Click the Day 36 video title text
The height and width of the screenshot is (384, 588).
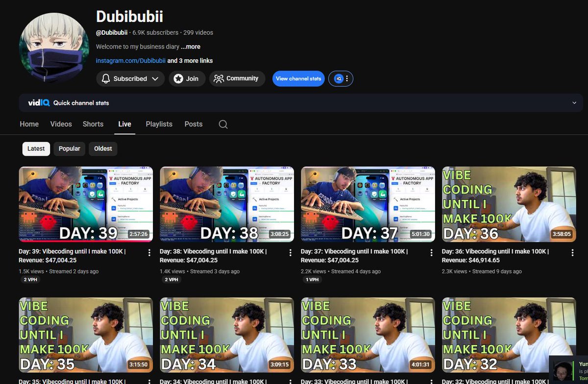(495, 256)
